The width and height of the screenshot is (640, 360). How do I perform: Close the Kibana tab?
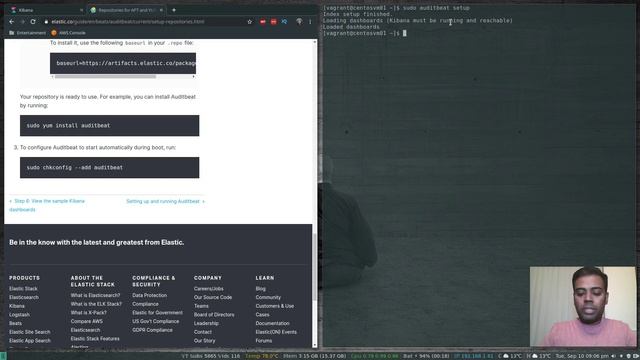click(81, 10)
